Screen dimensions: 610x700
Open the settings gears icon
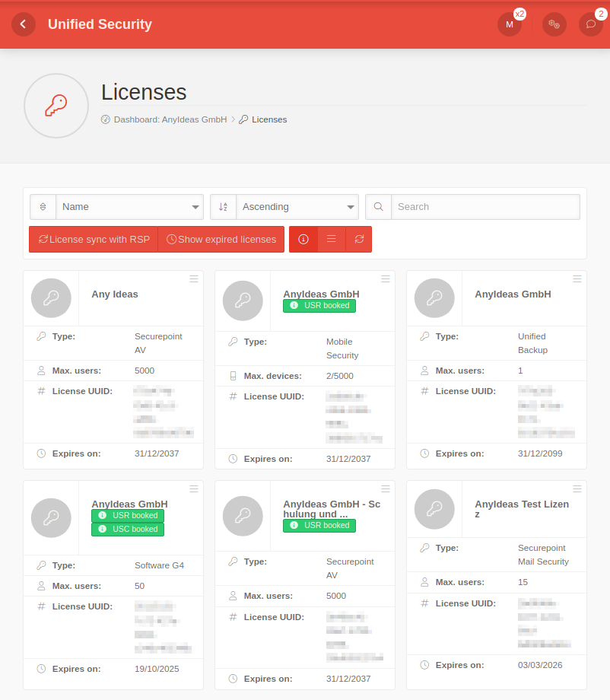(x=554, y=24)
